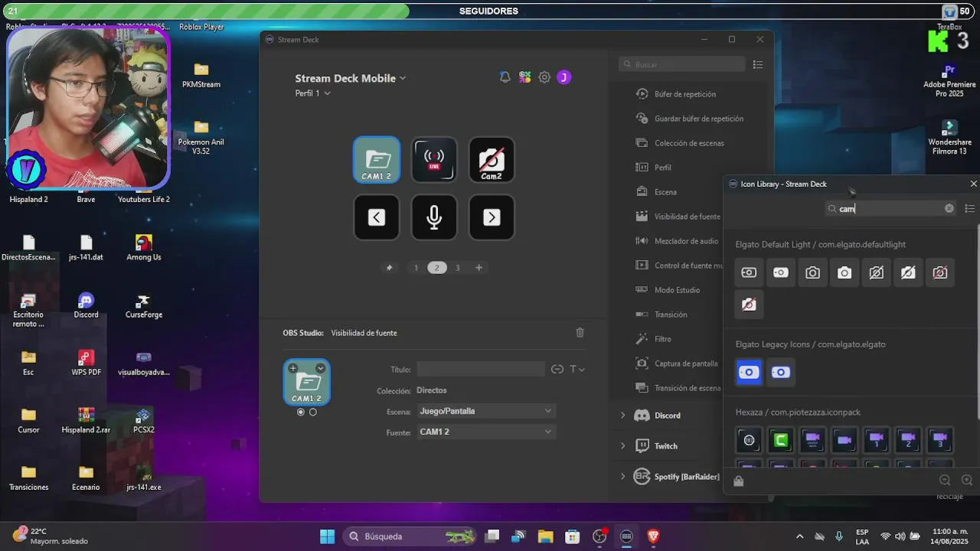Open Stream Deck settings gear
The image size is (980, 551).
pos(544,77)
